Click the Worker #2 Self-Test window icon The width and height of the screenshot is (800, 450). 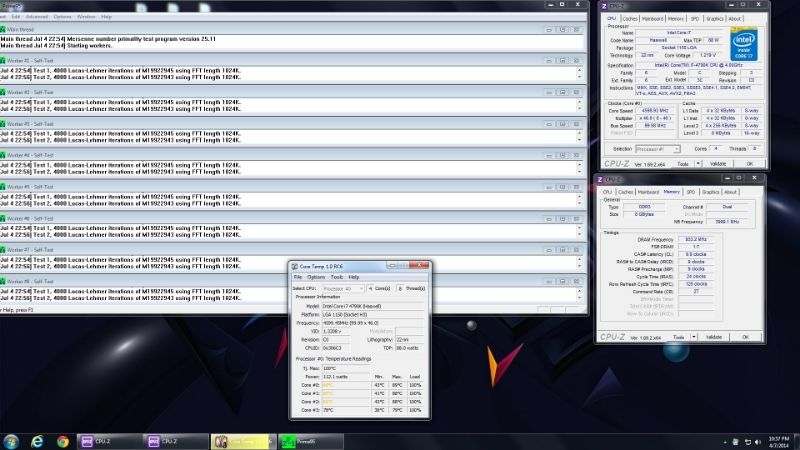click(3, 92)
